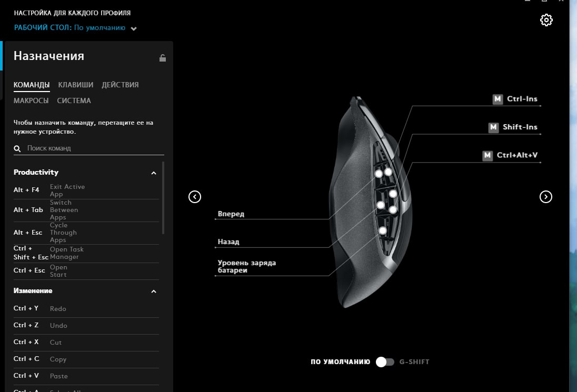The image size is (577, 392).
Task: Click the НАСТРОЙКА ДЛЯ КАЖДОГО ПРОФИЛЯ heading
Action: click(72, 13)
